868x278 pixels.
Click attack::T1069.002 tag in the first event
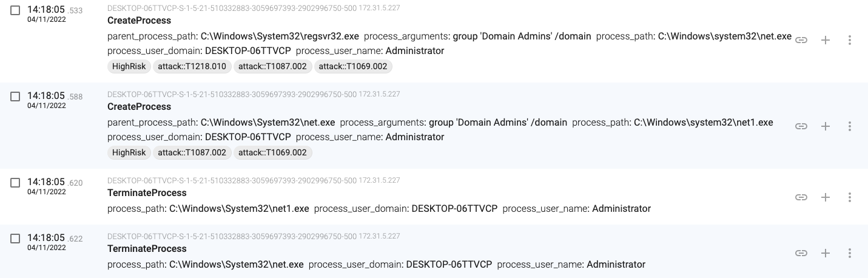tap(352, 67)
